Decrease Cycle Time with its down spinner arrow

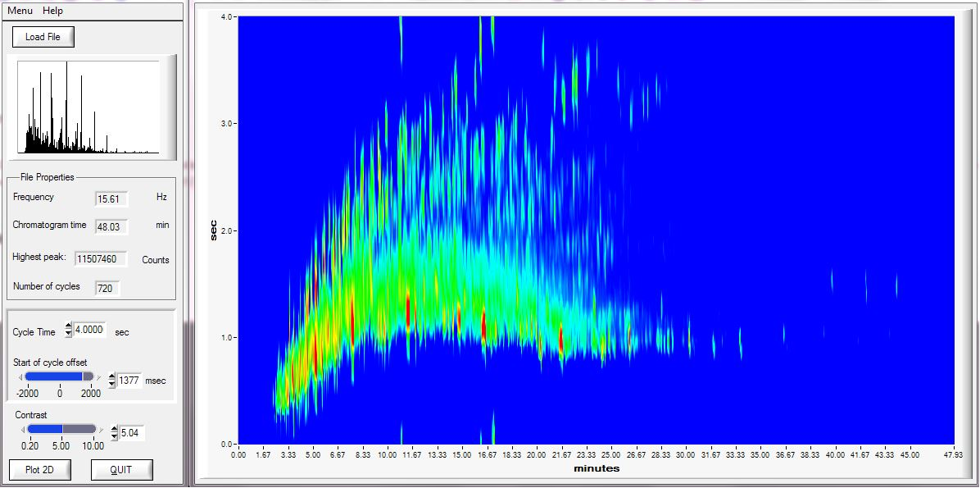coord(67,333)
